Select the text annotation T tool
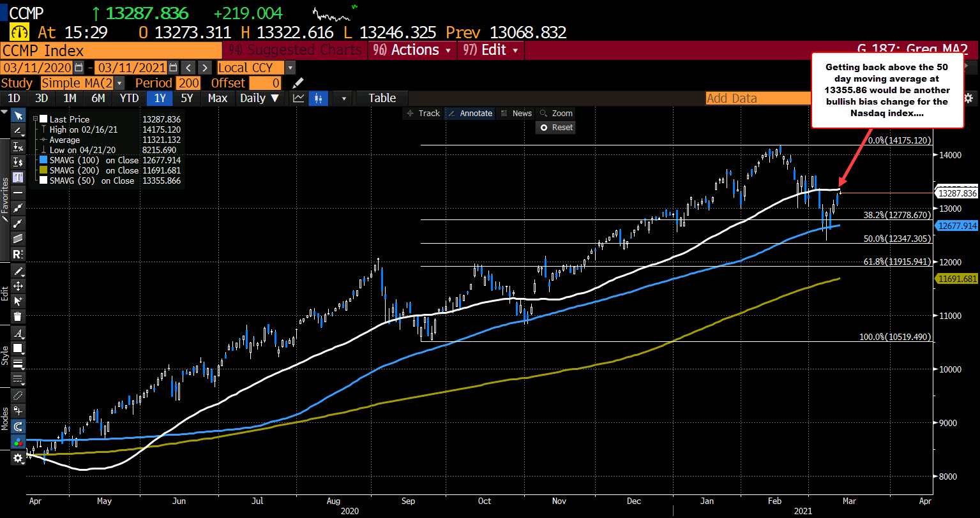980x518 pixels. 19,177
